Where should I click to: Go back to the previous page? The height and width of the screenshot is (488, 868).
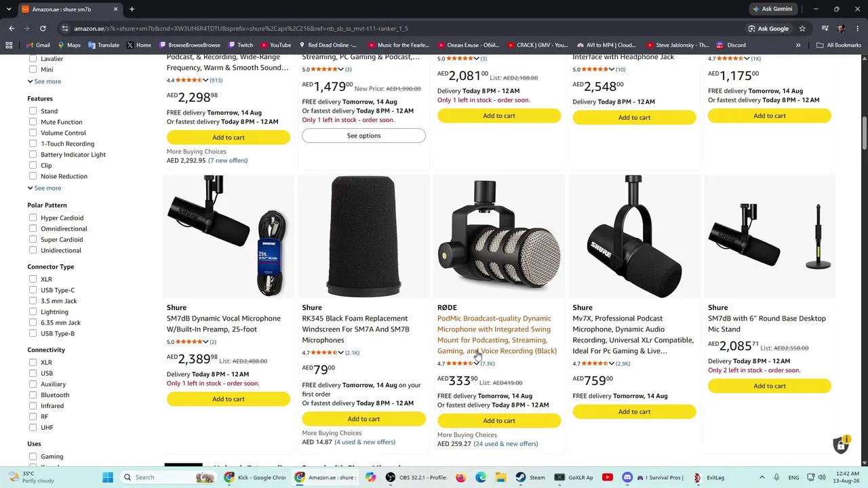coord(12,28)
